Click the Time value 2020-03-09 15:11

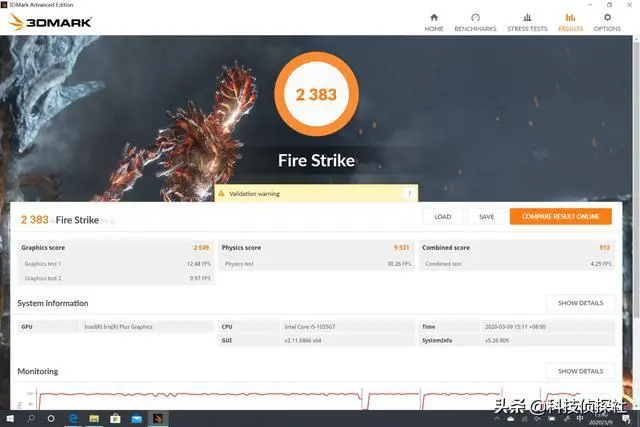point(515,327)
